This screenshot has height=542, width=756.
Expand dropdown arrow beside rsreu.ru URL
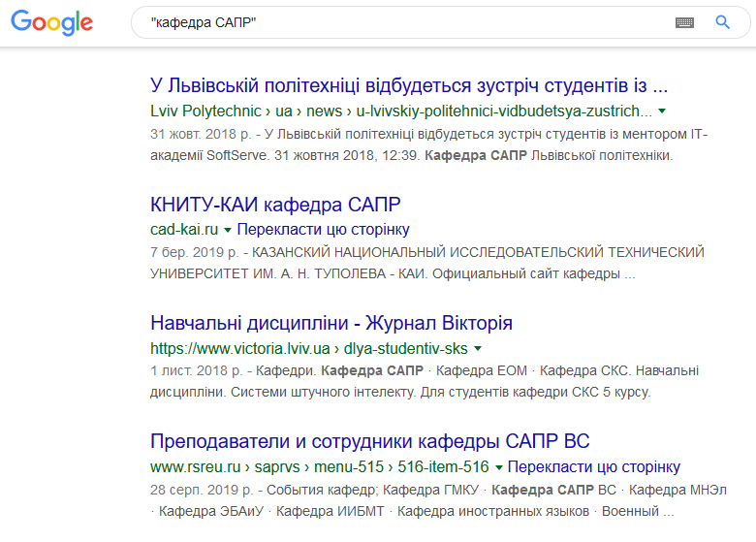[x=499, y=467]
